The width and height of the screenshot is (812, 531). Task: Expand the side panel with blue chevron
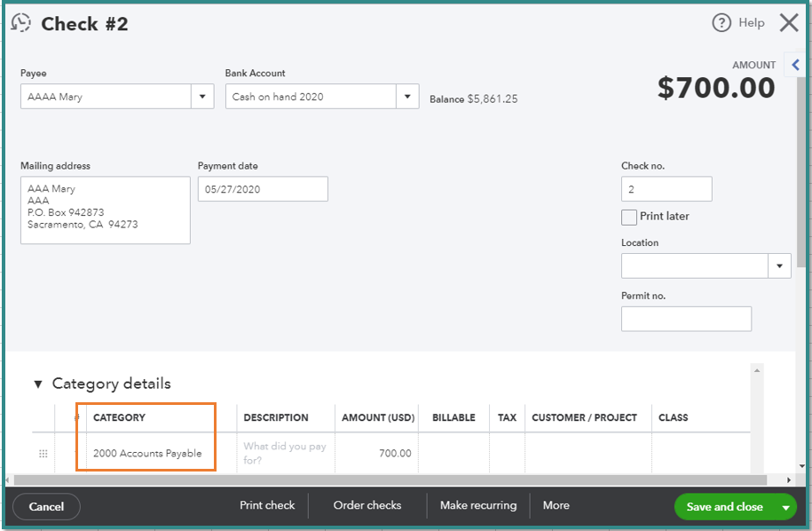pos(795,65)
